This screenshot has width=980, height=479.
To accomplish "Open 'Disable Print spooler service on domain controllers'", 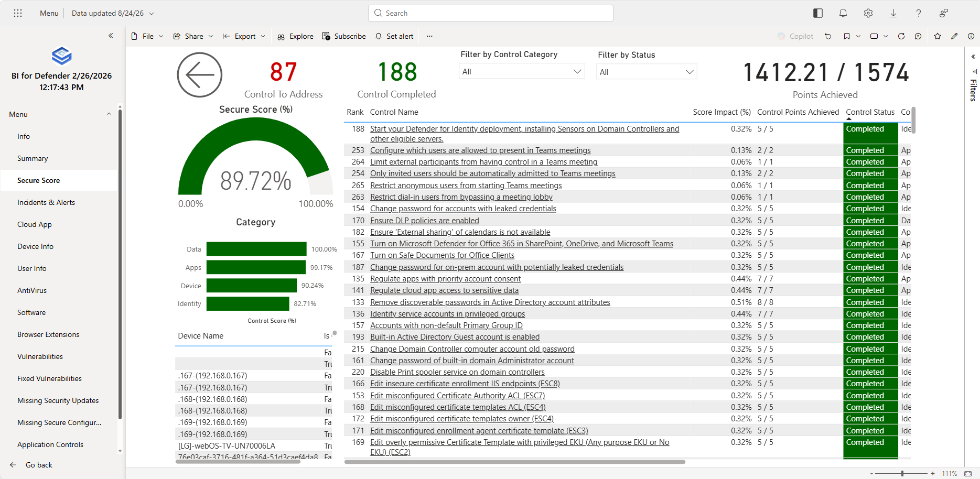I will pos(457,372).
